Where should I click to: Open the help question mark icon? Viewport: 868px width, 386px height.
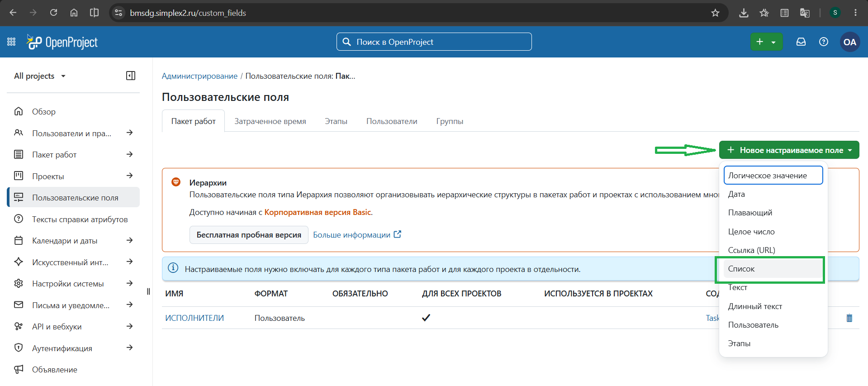coord(824,42)
